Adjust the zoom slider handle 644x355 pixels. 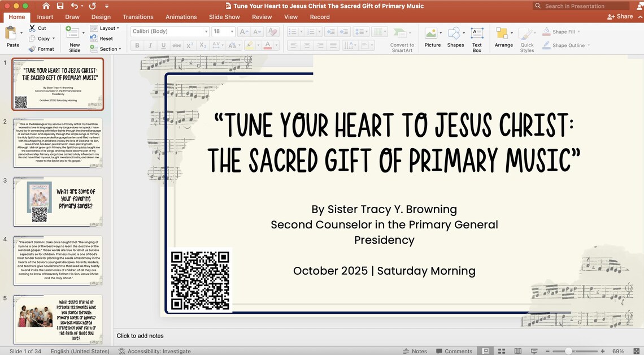[568, 351]
